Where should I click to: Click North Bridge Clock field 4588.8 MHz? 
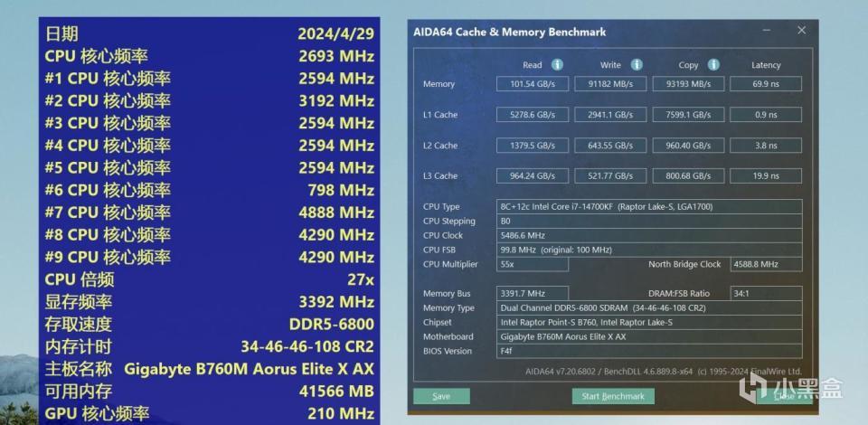[x=766, y=265]
